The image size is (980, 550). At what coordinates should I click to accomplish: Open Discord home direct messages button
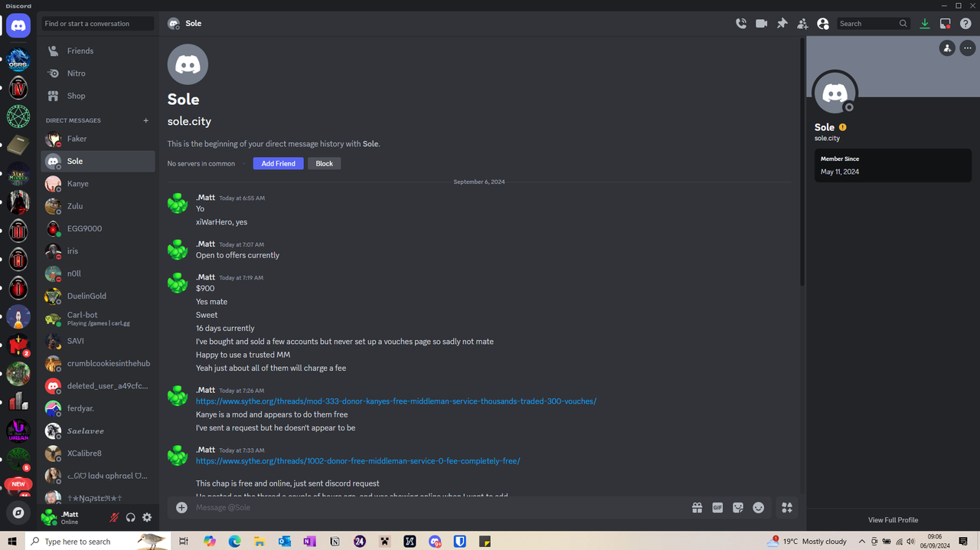click(18, 25)
